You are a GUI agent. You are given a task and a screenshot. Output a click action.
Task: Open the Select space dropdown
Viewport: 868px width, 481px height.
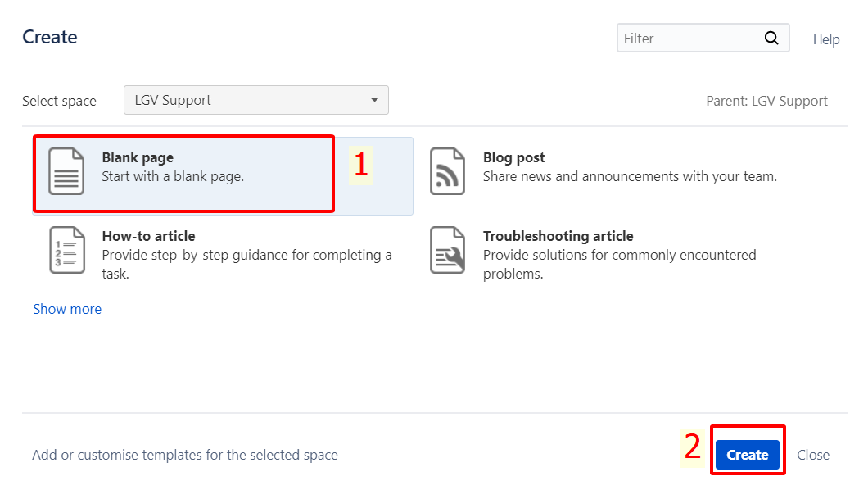tap(255, 100)
